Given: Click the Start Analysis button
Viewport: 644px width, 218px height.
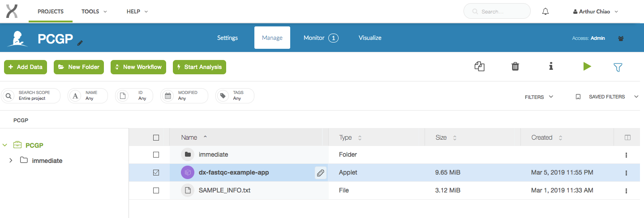Looking at the screenshot, I should (199, 67).
